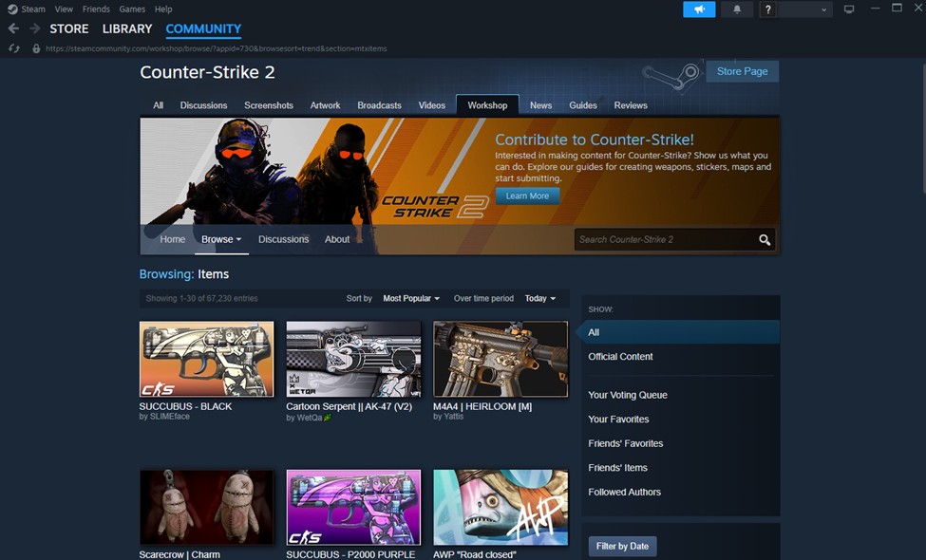This screenshot has height=560, width=926.
Task: Click the Steam logo icon in menu bar
Action: [x=12, y=9]
